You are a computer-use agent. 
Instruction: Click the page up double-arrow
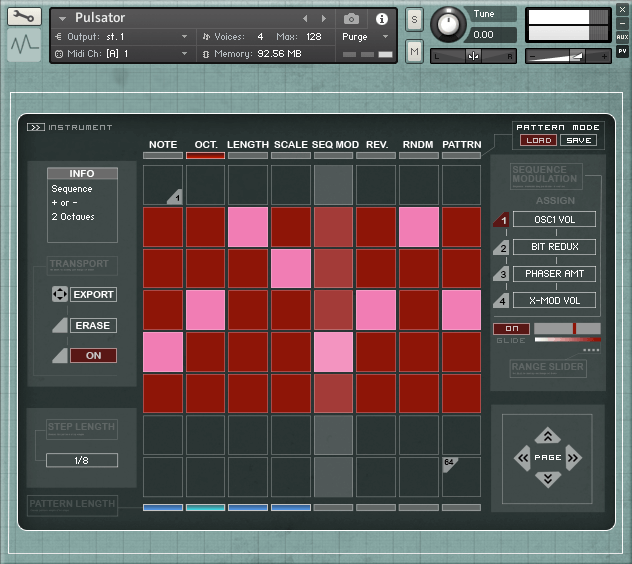pos(547,436)
